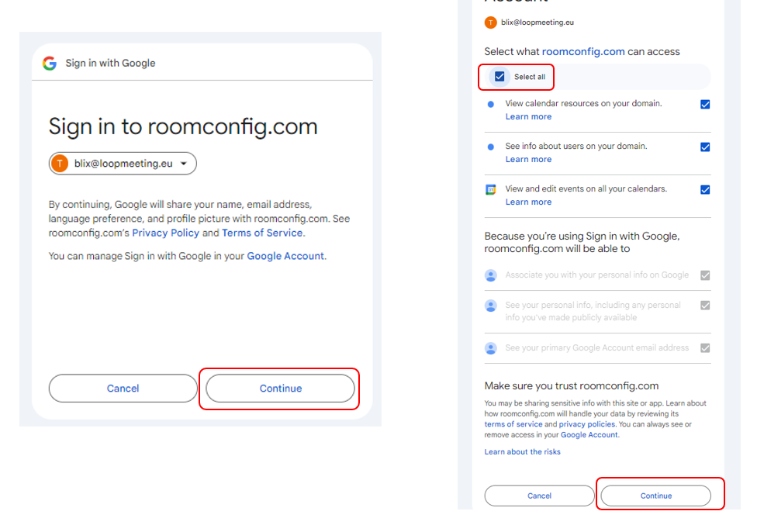Click the orange T avatar in account selector
The image size is (757, 532).
click(60, 164)
